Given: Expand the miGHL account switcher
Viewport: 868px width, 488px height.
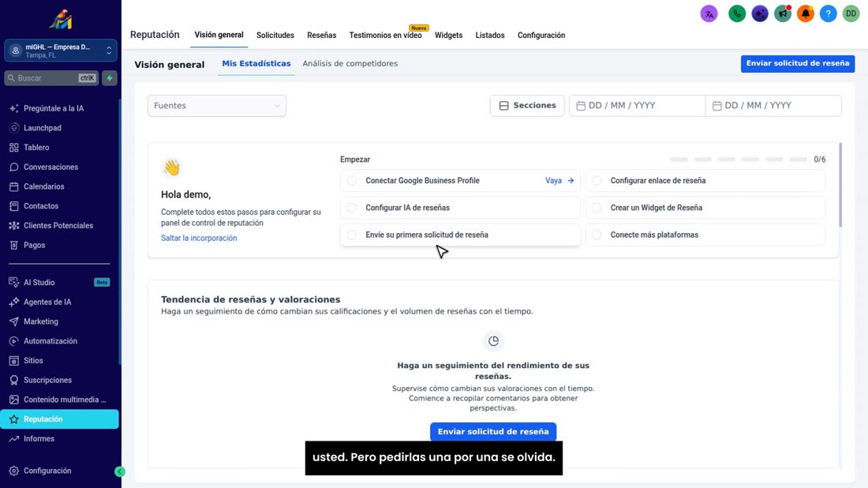Looking at the screenshot, I should [x=60, y=51].
